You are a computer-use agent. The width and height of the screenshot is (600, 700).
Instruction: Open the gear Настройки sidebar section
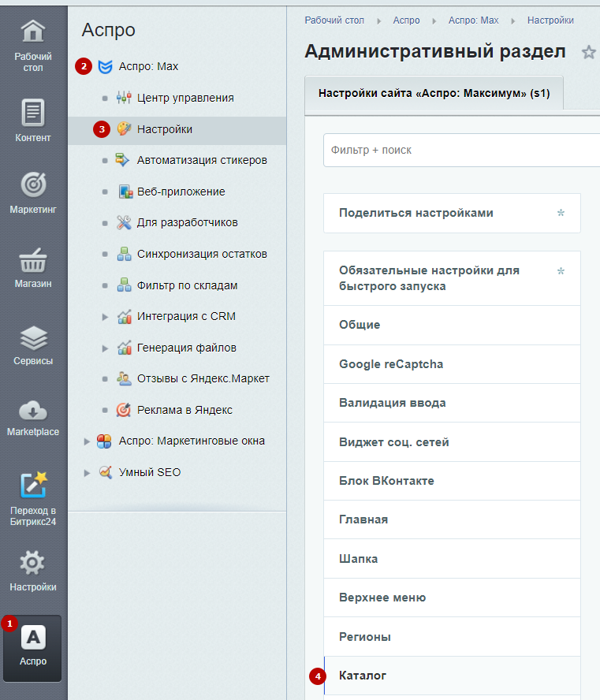(33, 571)
